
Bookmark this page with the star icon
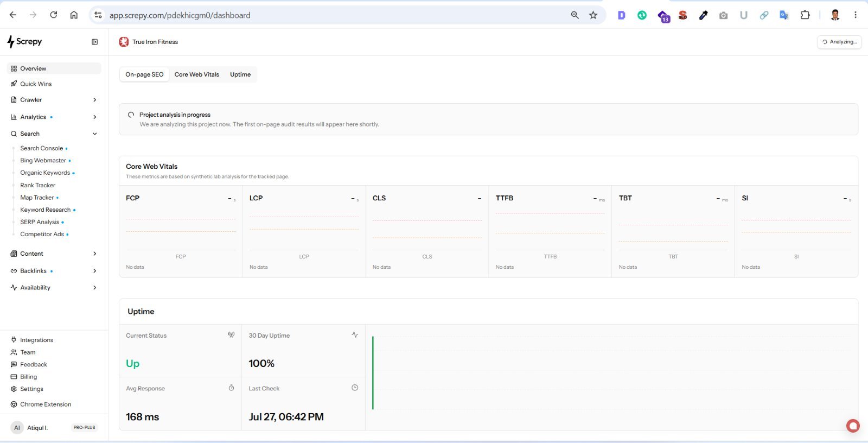[593, 15]
